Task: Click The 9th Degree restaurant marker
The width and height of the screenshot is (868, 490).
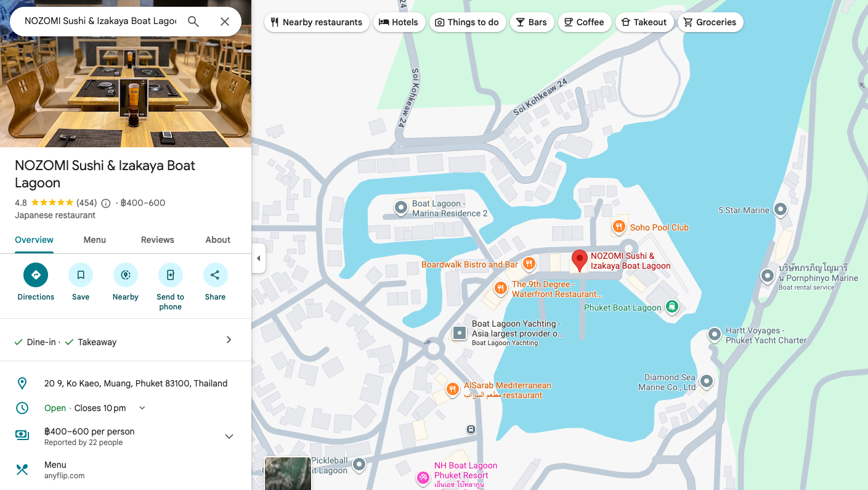Action: click(501, 288)
